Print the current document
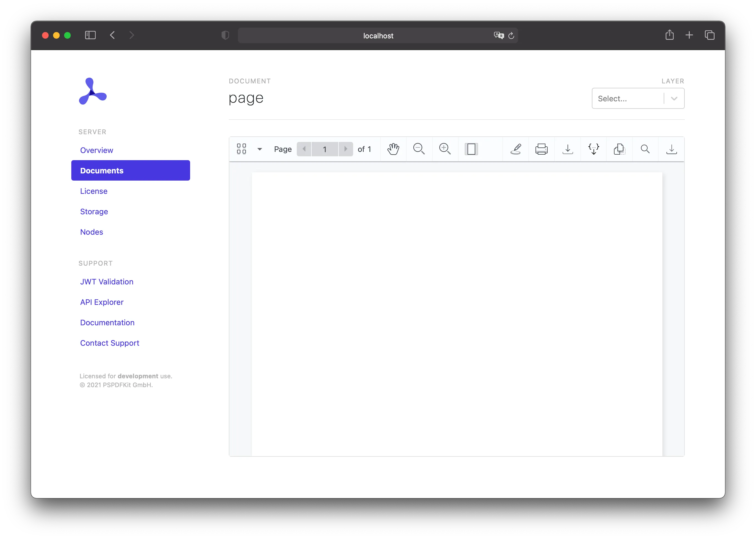The image size is (756, 539). 541,149
